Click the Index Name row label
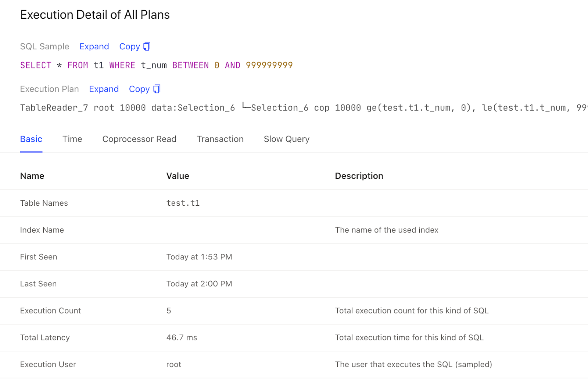This screenshot has width=588, height=379. [x=42, y=230]
